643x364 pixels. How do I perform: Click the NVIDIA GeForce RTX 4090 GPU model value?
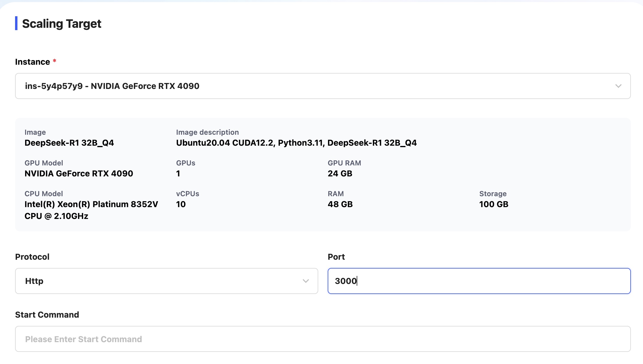(x=79, y=174)
